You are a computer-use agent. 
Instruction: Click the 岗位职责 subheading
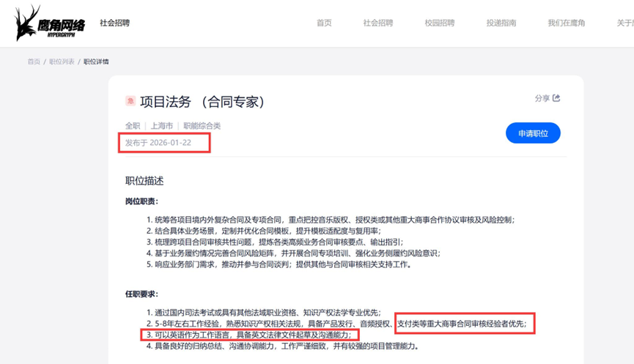141,201
